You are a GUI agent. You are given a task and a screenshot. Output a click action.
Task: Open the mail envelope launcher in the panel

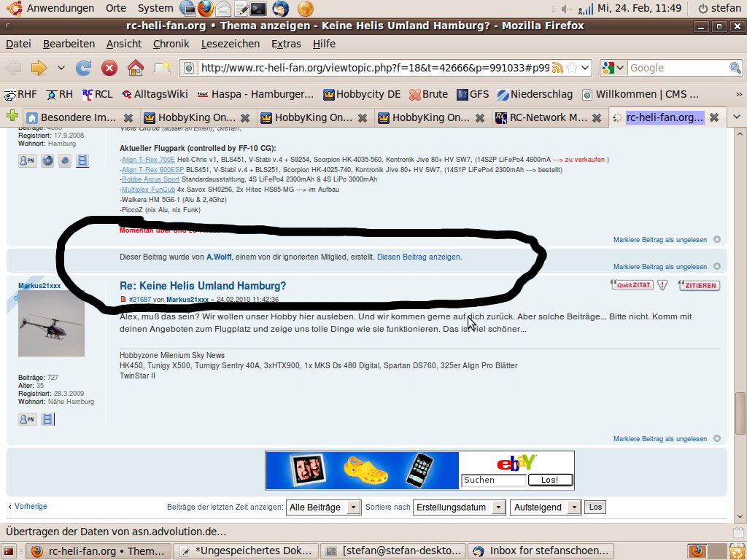coord(223,9)
